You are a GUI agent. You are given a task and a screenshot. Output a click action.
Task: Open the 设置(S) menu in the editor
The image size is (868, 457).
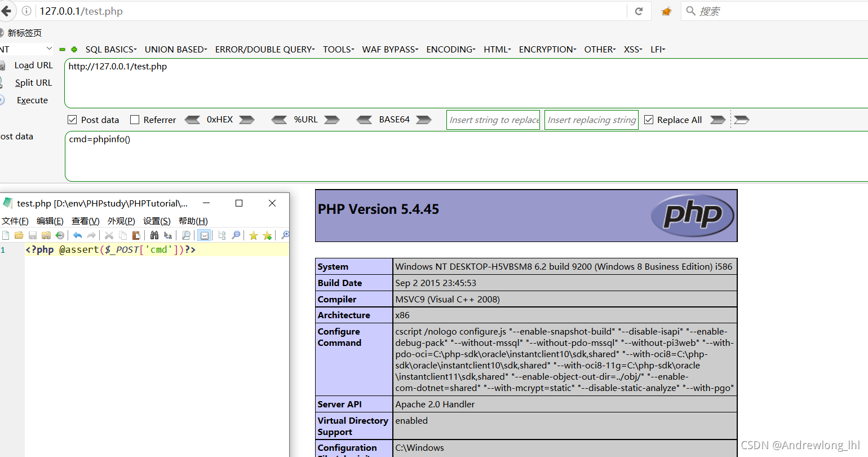click(157, 221)
